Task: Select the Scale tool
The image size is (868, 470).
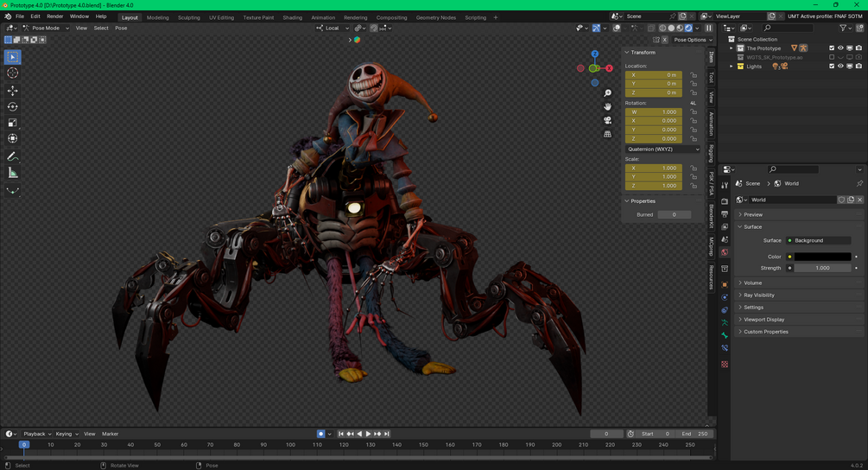Action: click(x=13, y=123)
